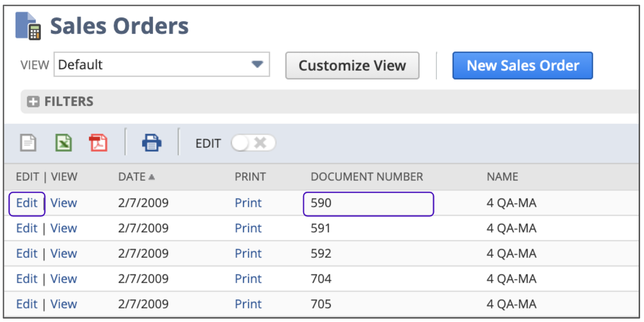Export list as PDF icon
This screenshot has height=322, width=644.
(x=98, y=143)
